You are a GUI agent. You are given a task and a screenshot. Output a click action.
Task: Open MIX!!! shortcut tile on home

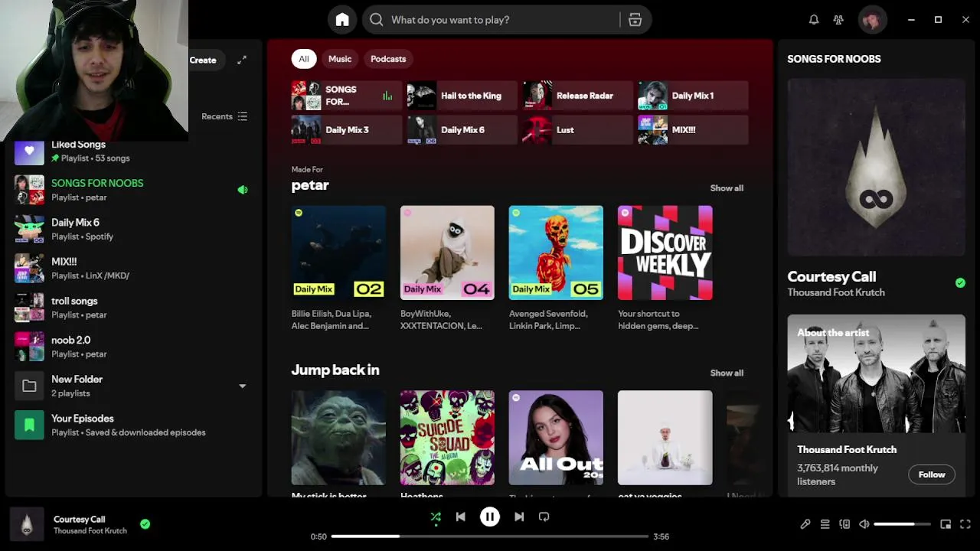693,130
